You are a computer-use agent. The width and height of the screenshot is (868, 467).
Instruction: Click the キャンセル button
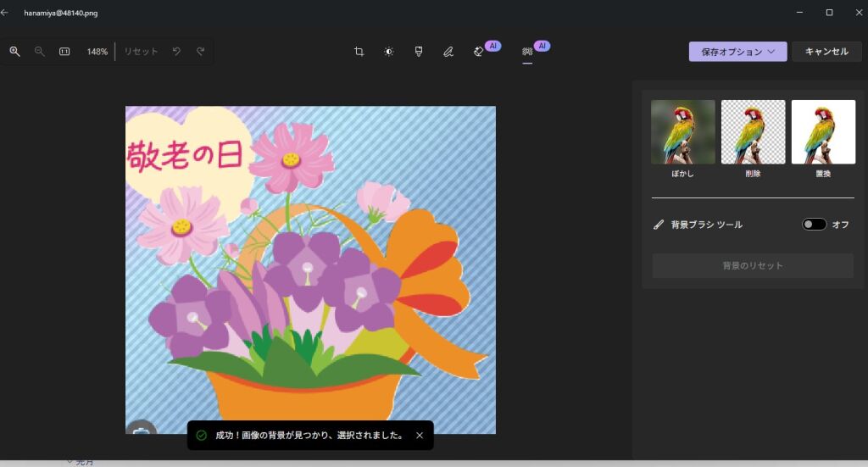tap(826, 52)
